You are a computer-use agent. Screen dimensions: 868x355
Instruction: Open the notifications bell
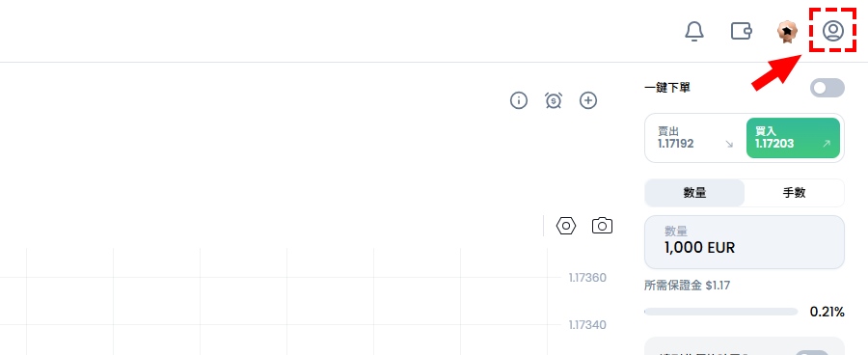[694, 31]
